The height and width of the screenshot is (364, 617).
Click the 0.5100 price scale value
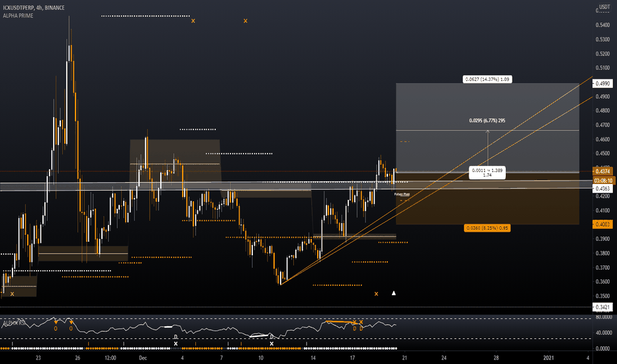pyautogui.click(x=602, y=68)
